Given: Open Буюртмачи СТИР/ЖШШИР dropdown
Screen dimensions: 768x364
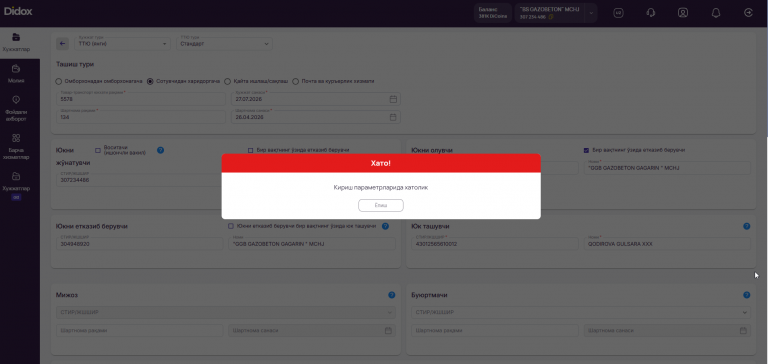Looking at the screenshot, I should [x=581, y=312].
